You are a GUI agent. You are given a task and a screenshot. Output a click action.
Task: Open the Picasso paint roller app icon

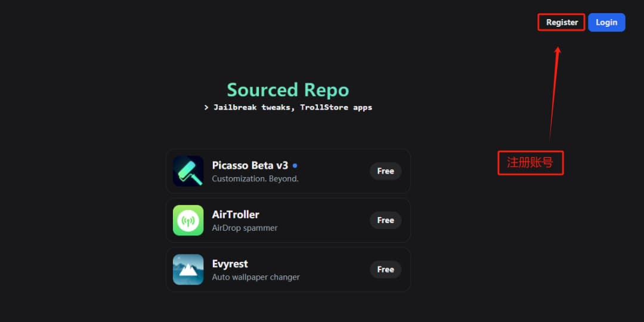[188, 171]
